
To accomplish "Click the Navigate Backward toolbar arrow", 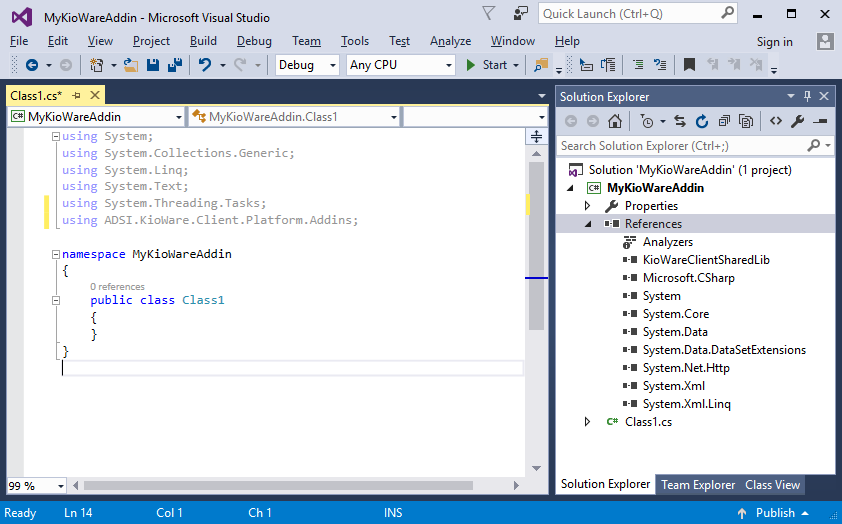I will pos(32,65).
